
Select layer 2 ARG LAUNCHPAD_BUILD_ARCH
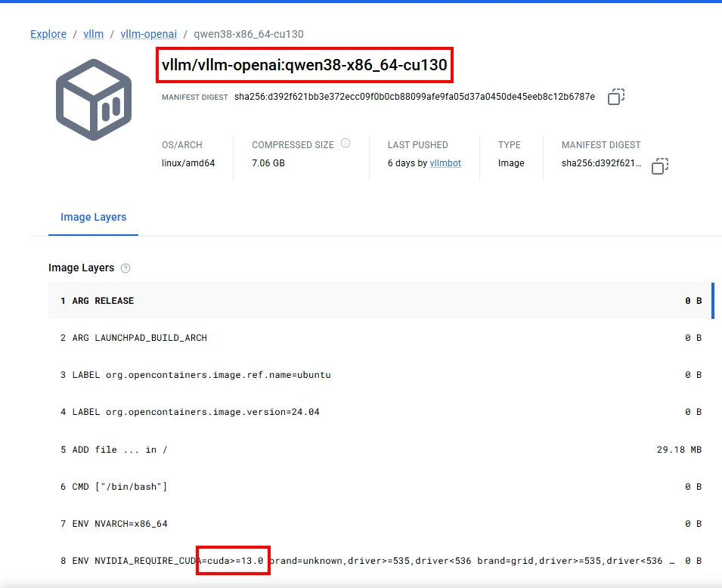pyautogui.click(x=381, y=338)
